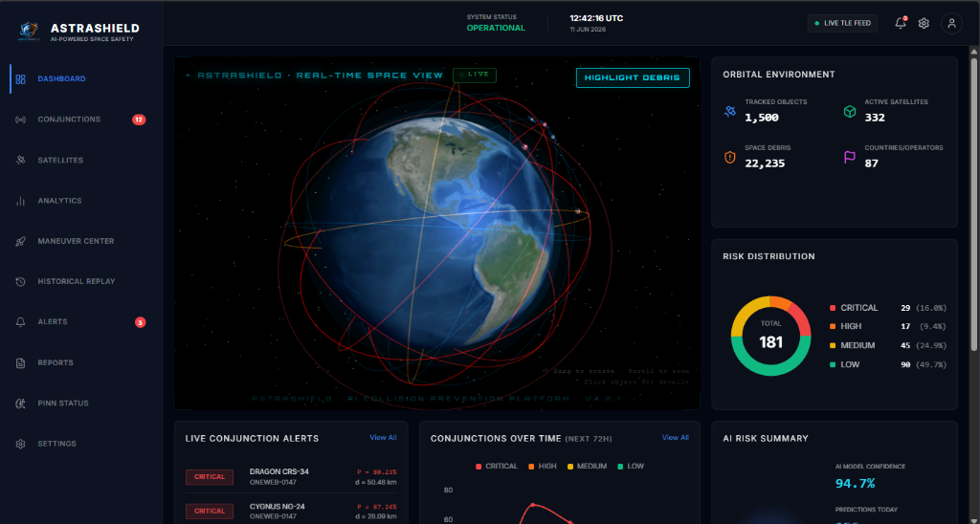The image size is (980, 524).
Task: Click the Maneuver Center rocket icon
Action: pyautogui.click(x=21, y=241)
